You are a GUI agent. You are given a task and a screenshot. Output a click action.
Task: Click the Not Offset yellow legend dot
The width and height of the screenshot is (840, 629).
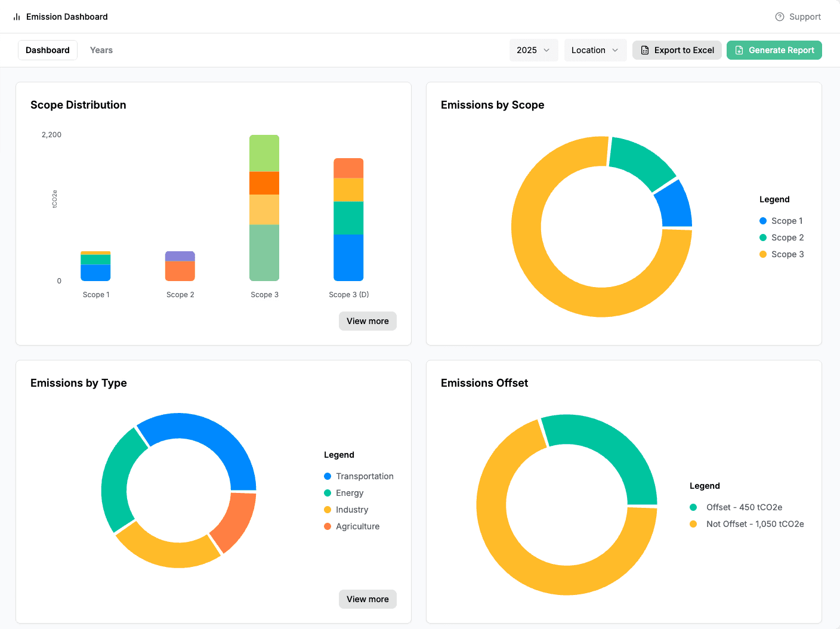coord(693,524)
